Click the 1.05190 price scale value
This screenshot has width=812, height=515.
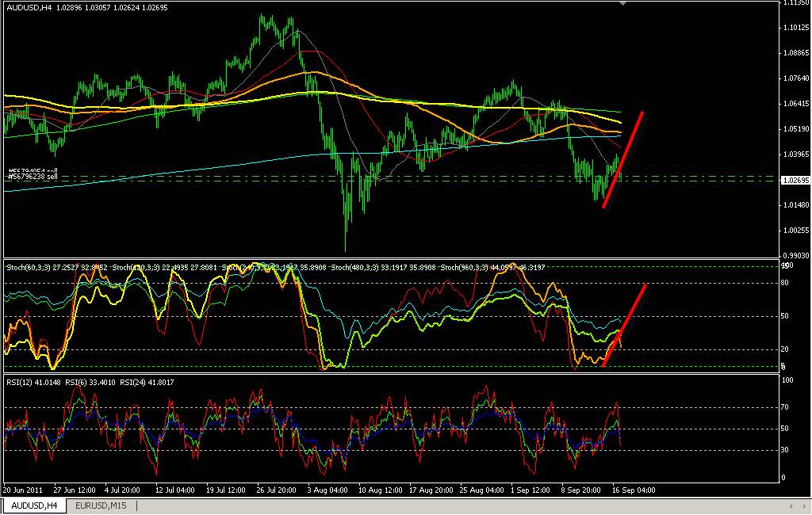coord(796,129)
